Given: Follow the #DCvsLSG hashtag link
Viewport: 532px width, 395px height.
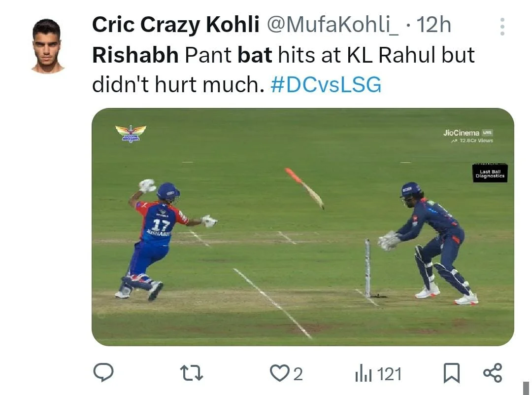Looking at the screenshot, I should [326, 85].
